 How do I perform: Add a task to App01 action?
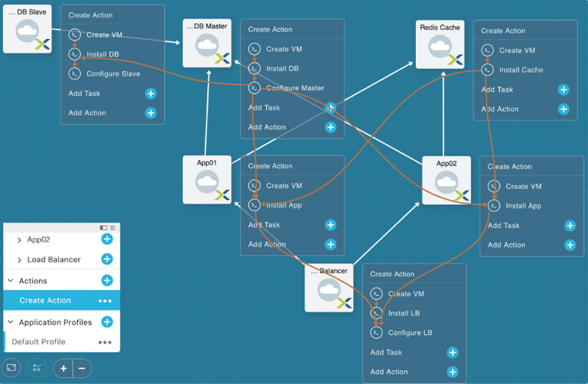[330, 225]
